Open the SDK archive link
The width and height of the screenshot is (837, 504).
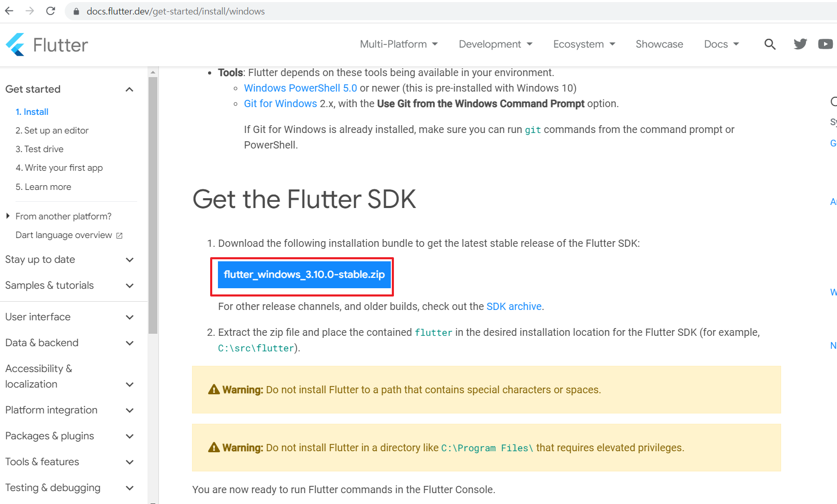coord(514,306)
